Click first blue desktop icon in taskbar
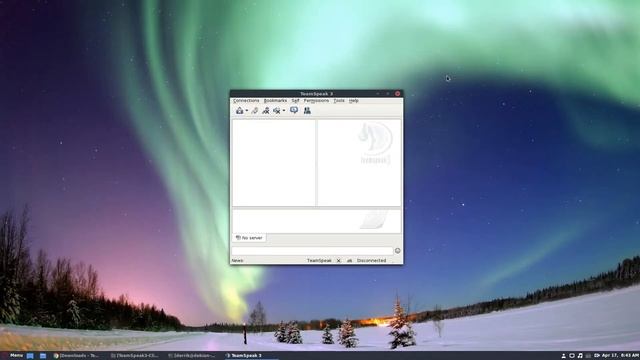Viewport: 640px width, 360px height. 30,356
